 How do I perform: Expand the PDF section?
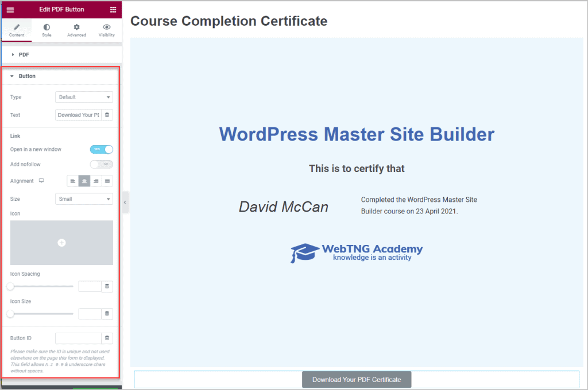pos(24,54)
